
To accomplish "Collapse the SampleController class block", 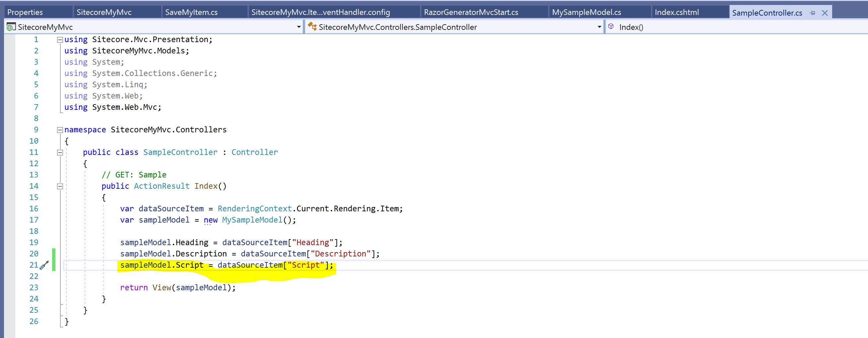I will pos(60,153).
